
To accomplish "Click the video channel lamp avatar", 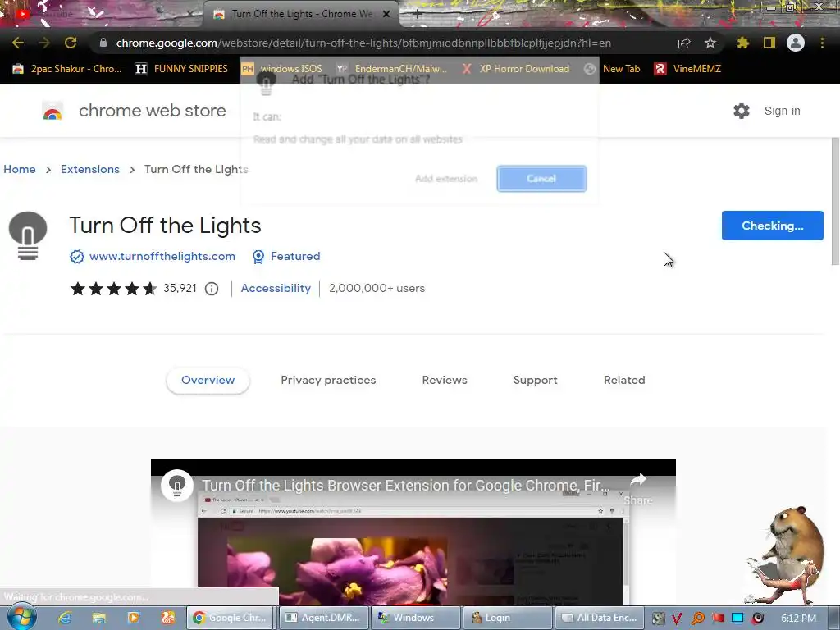I will [177, 486].
